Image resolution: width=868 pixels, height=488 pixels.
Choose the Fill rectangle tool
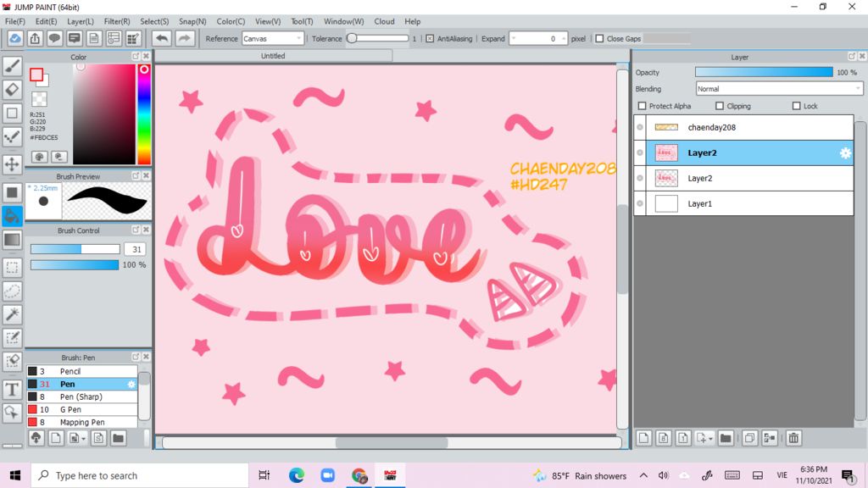12,192
